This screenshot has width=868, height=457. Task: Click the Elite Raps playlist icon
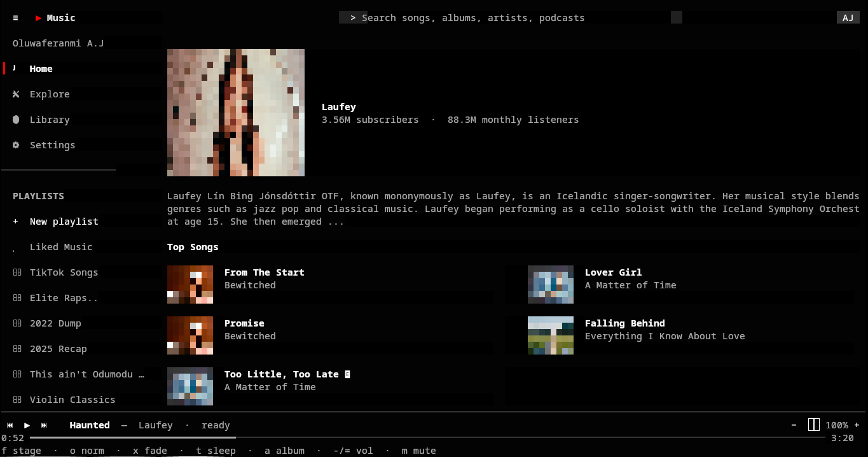(x=17, y=298)
